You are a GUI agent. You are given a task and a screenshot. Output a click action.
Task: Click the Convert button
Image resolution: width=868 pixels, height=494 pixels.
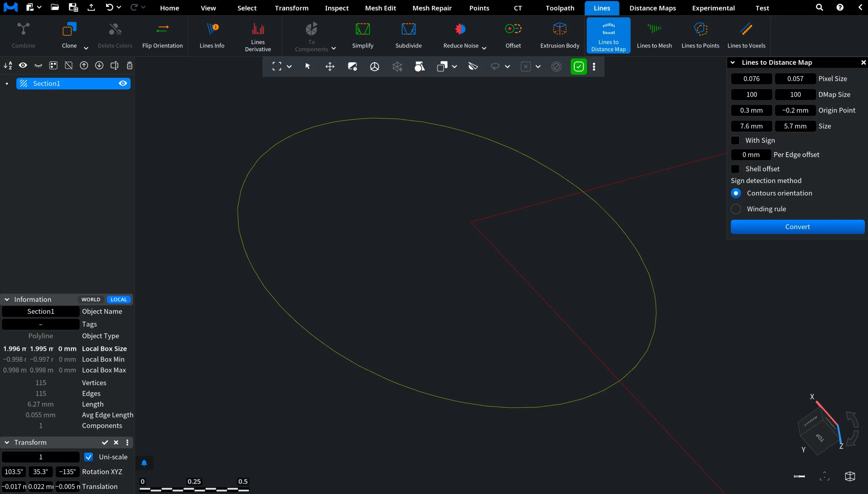(797, 227)
